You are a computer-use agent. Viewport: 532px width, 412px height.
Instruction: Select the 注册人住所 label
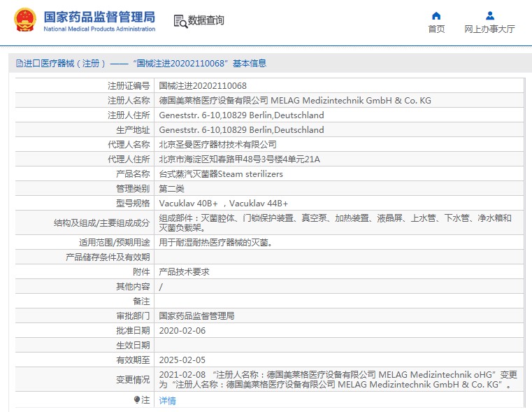129,115
